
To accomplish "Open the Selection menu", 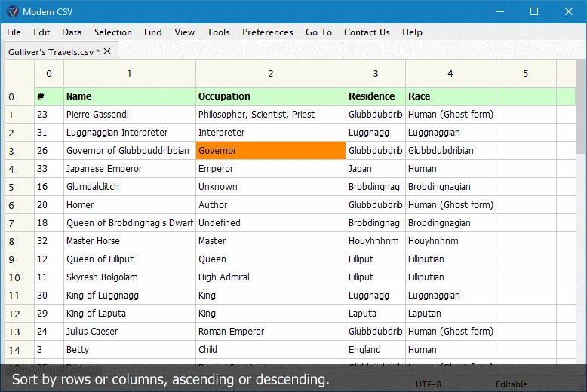I will click(113, 32).
